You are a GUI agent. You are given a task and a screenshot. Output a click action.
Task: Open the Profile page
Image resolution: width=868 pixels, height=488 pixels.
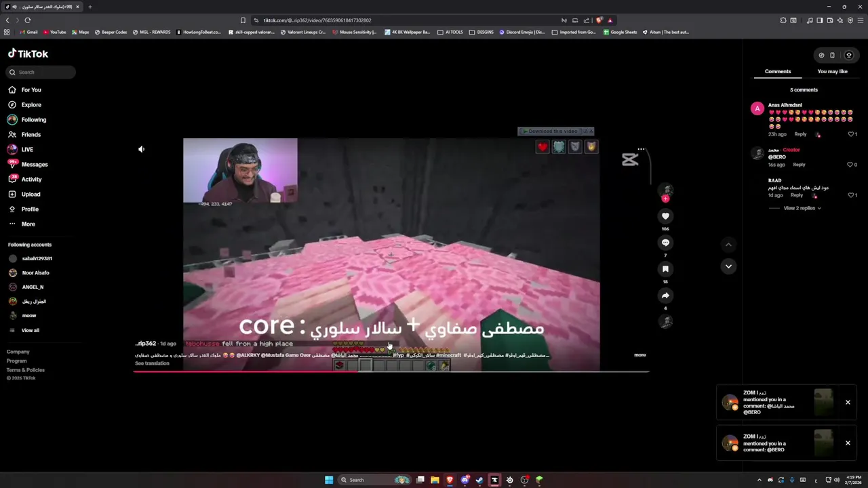coord(23,209)
